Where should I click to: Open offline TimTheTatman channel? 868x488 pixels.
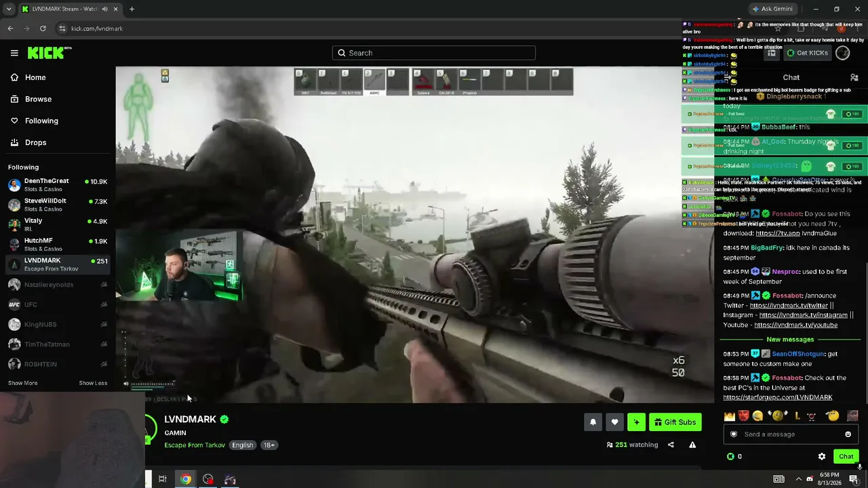pyautogui.click(x=58, y=344)
